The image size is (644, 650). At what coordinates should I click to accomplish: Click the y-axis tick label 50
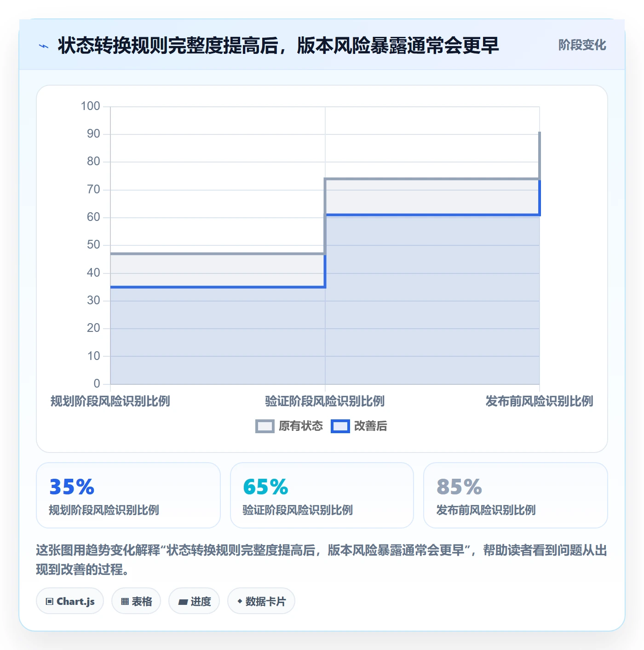pos(93,245)
